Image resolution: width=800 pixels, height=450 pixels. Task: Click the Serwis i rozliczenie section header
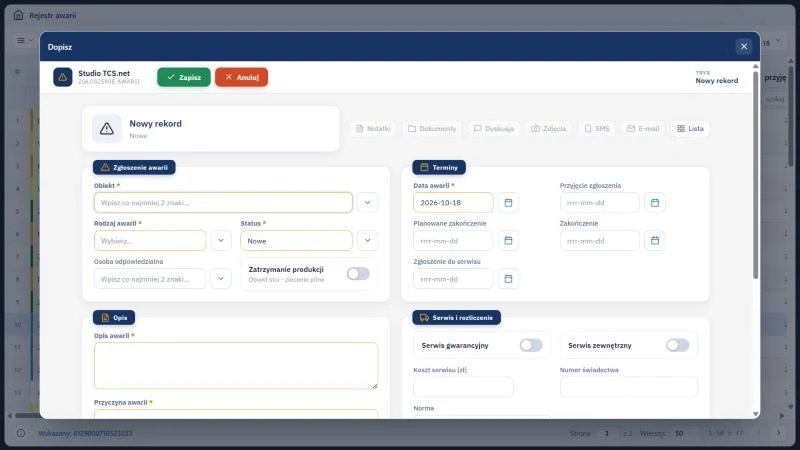point(457,317)
